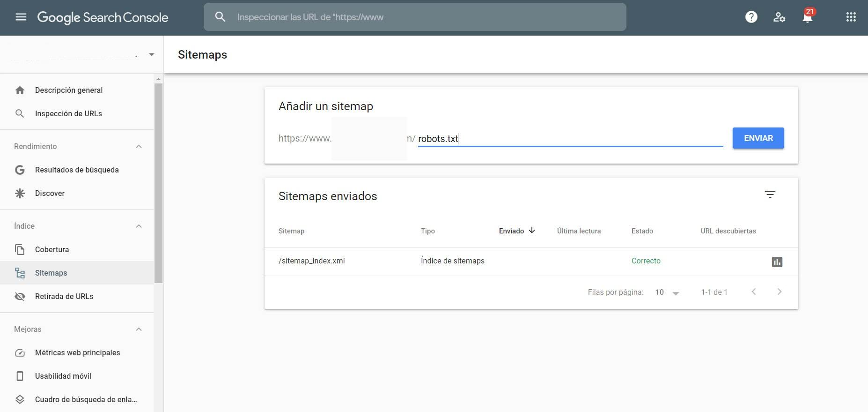
Task: Click the crossed-eye Retirada de URLs icon
Action: tap(20, 296)
